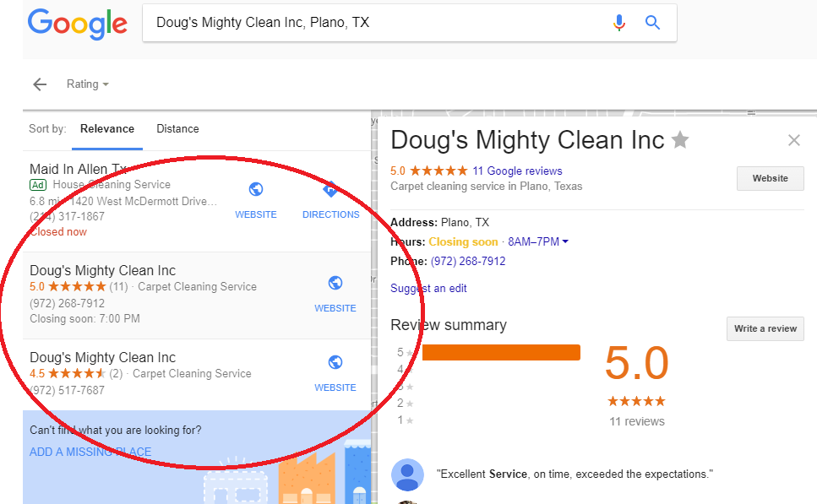Click the "Closed now" status text
This screenshot has width=817, height=504.
[58, 232]
